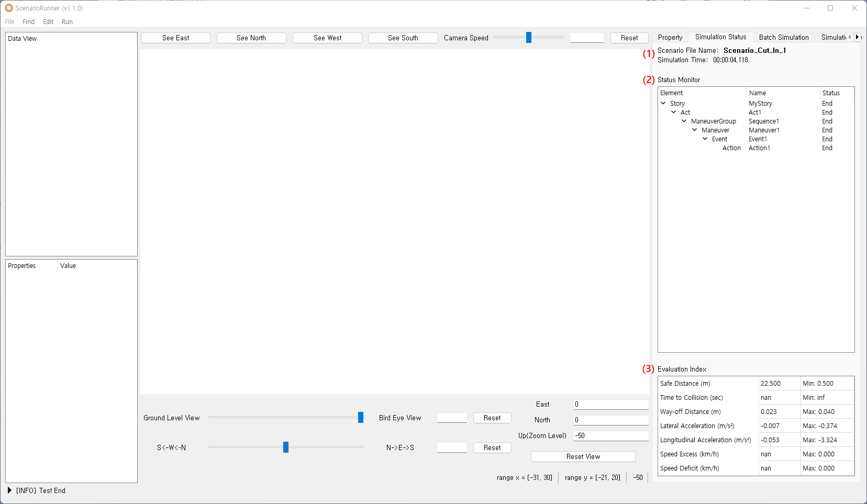Collapse the Maneuver1 tree node chevron
Screen dimensions: 867x504
[x=695, y=130]
